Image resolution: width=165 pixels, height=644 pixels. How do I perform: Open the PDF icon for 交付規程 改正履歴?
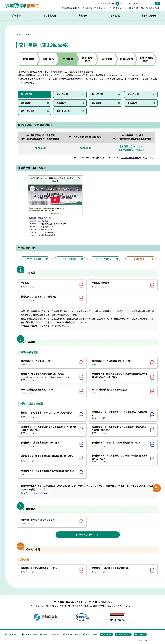[152, 285]
